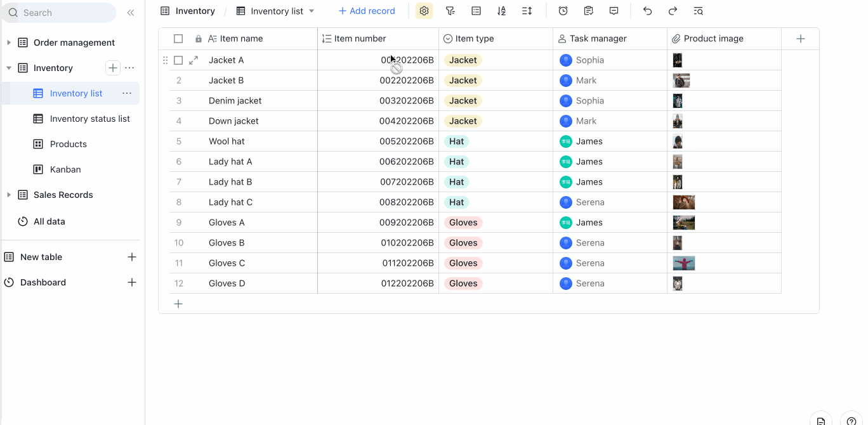Viewport: 868px width, 425px height.
Task: Open the field configuration gear icon
Action: (x=423, y=11)
